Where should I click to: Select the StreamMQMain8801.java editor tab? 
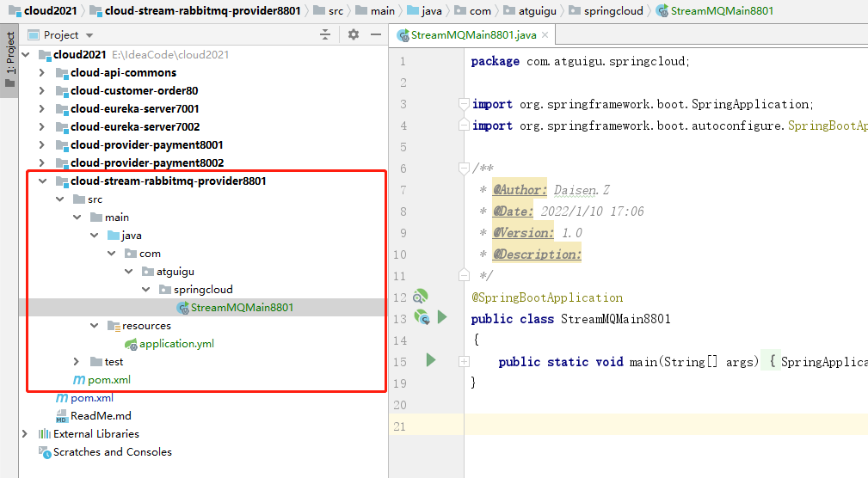point(473,35)
